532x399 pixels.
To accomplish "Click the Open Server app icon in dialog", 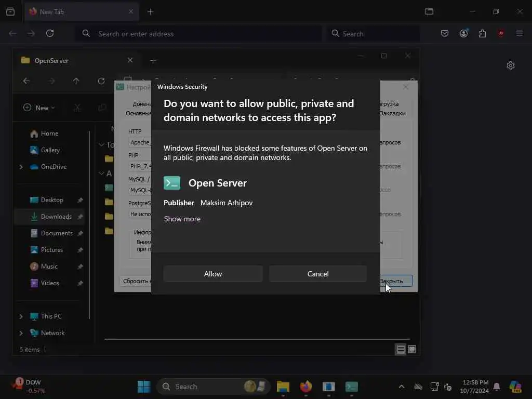I will 172,183.
